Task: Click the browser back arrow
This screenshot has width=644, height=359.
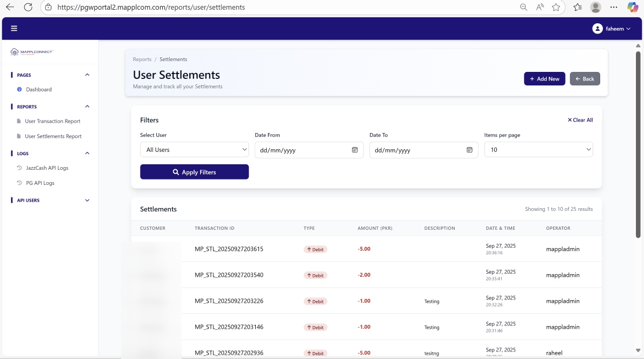Action: (x=10, y=7)
